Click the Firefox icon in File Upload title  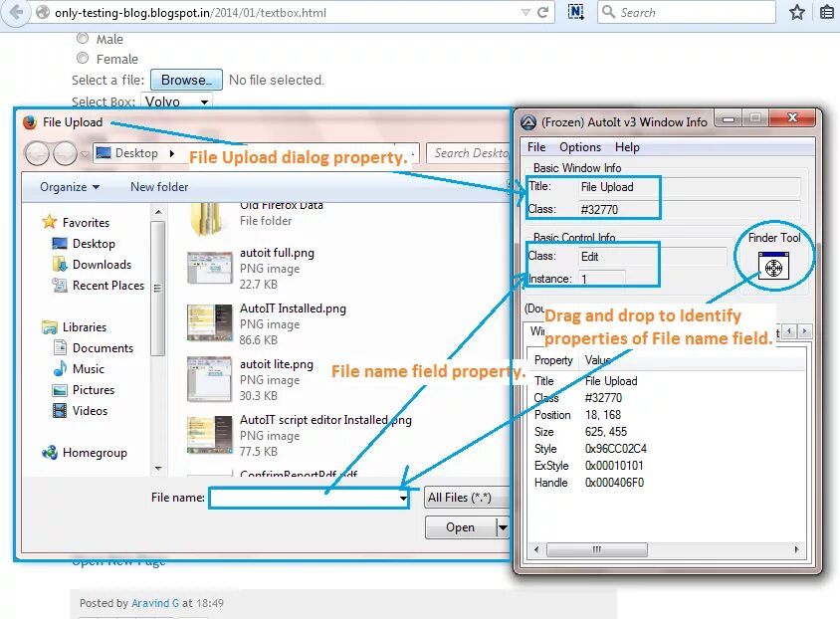click(x=30, y=122)
